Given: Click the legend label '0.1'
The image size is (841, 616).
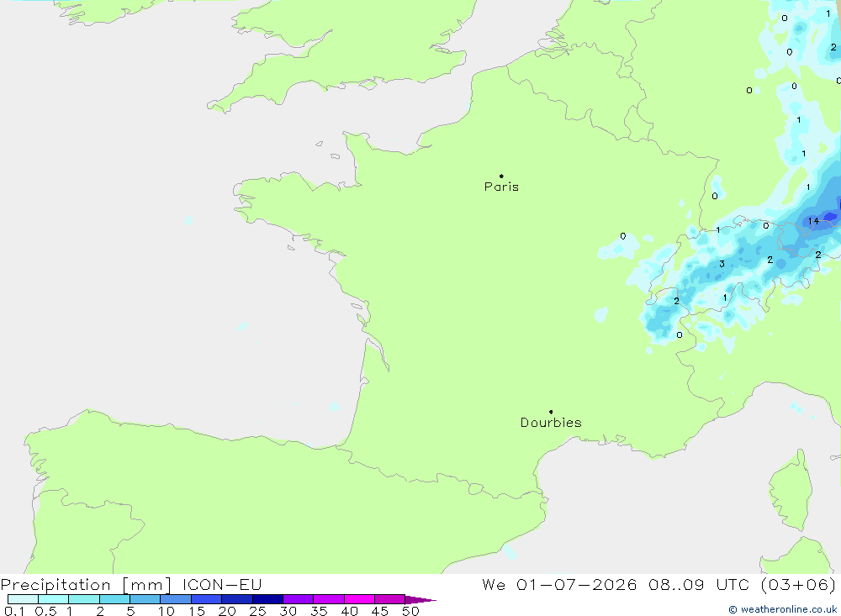Looking at the screenshot, I should tap(14, 611).
